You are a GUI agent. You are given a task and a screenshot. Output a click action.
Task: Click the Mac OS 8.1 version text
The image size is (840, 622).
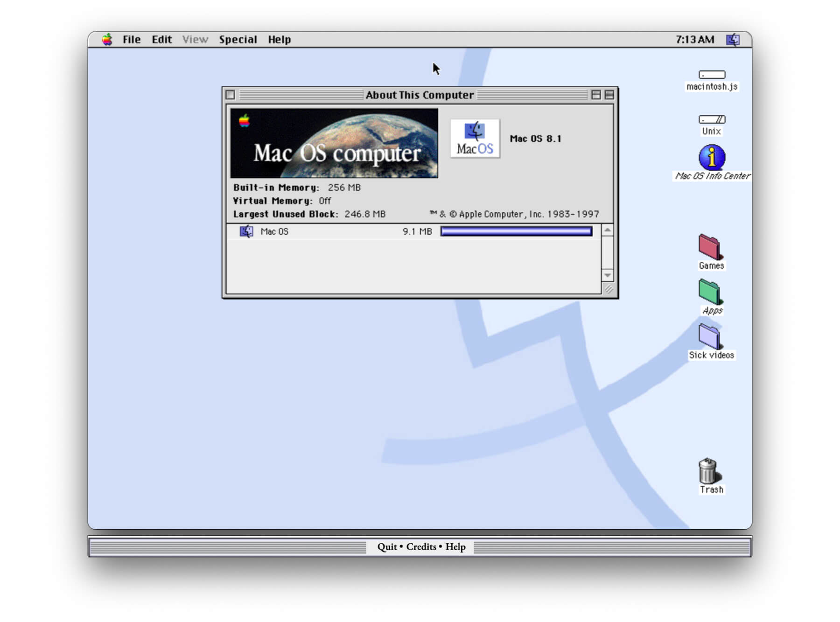click(x=535, y=139)
